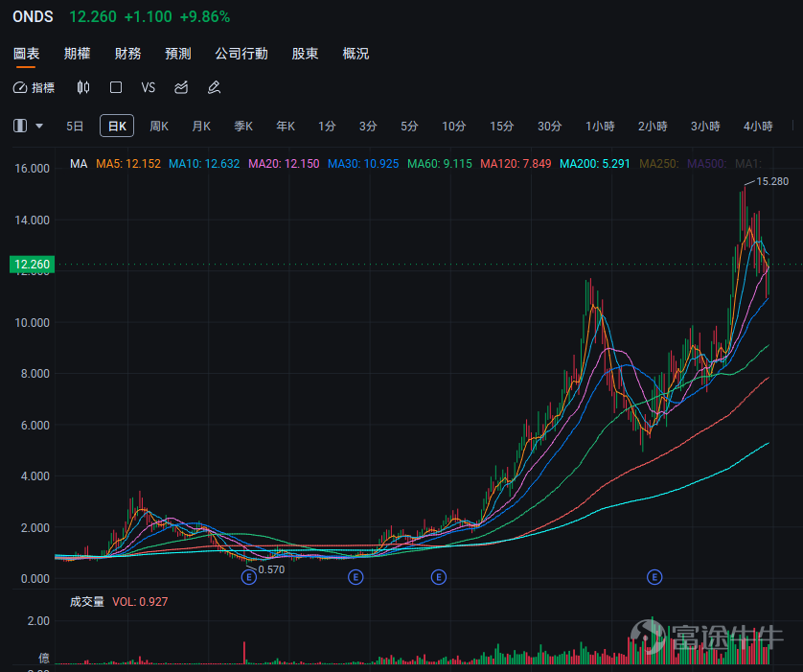Select 4小時 interval
This screenshot has height=672, width=803.
tap(758, 126)
